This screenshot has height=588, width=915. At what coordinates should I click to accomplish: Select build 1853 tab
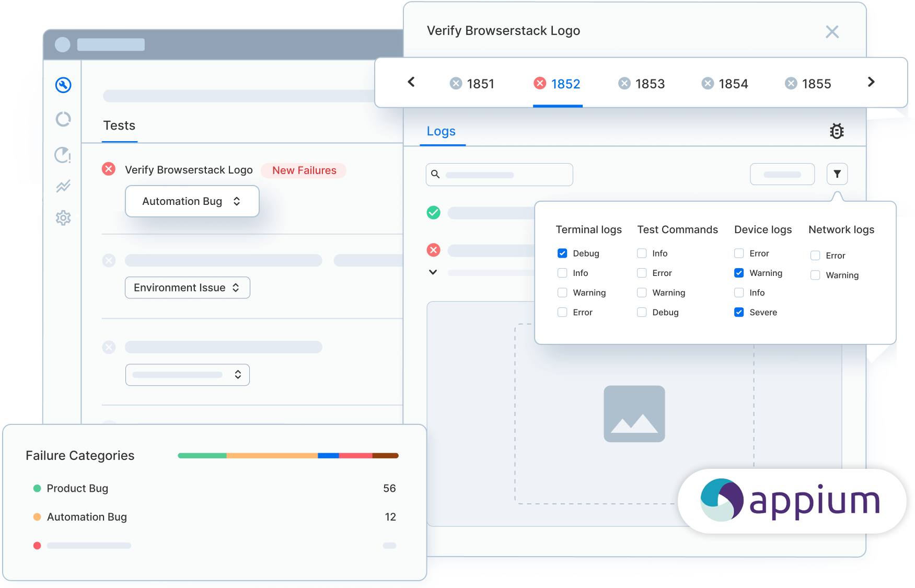[x=642, y=84]
